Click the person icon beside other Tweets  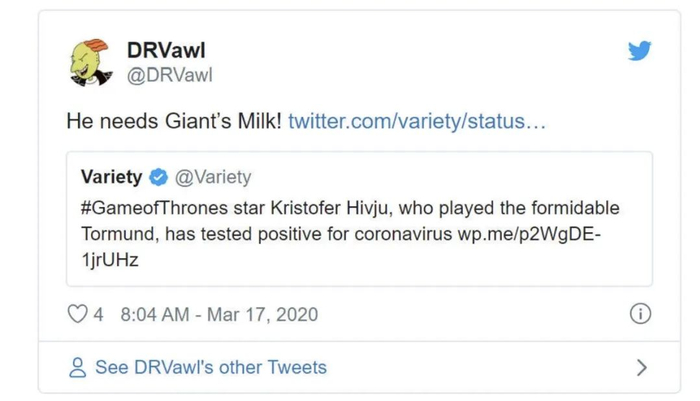[77, 367]
